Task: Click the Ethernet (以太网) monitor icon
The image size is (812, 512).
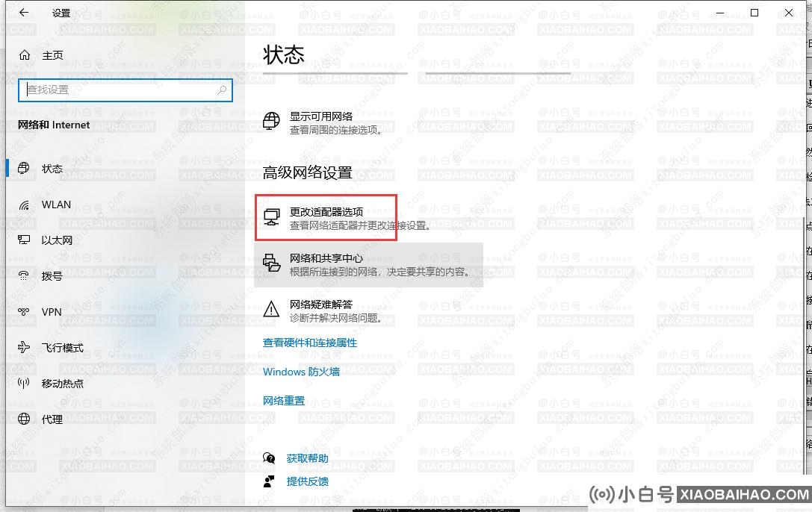Action: click(x=25, y=240)
